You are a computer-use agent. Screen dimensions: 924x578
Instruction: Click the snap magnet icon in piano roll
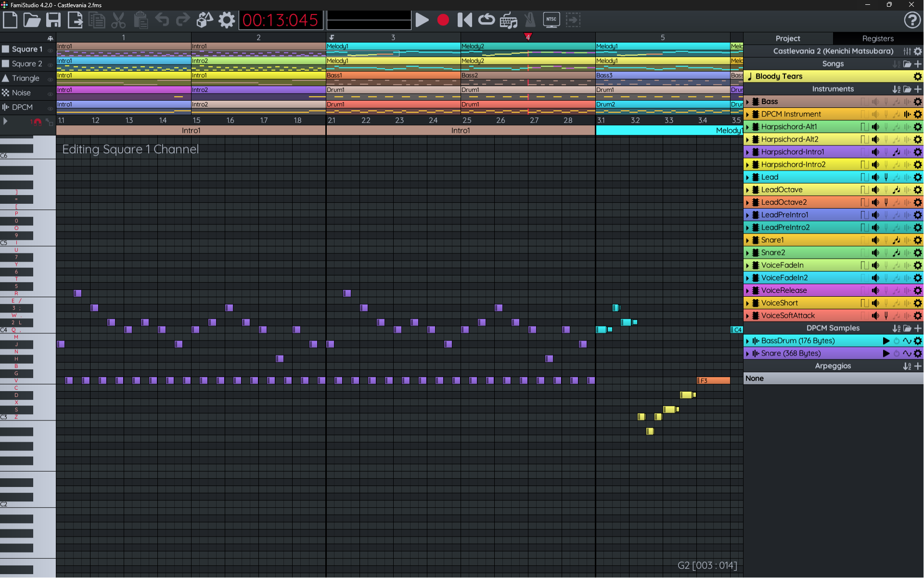pyautogui.click(x=37, y=122)
